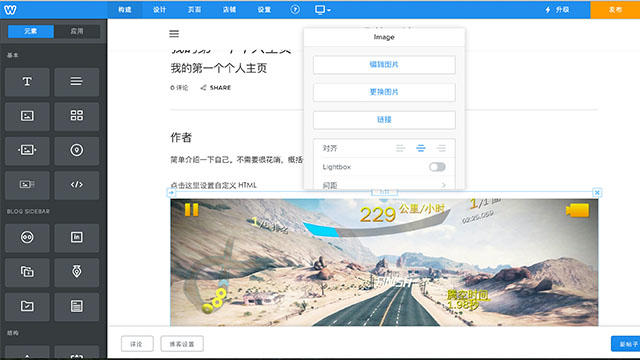This screenshot has width=640, height=360.
Task: Delete the image element with X
Action: click(597, 192)
